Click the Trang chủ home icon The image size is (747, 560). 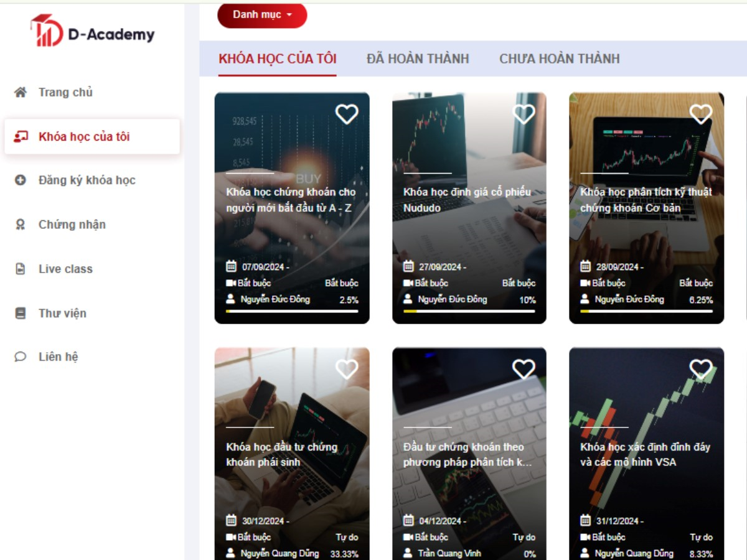pos(21,92)
